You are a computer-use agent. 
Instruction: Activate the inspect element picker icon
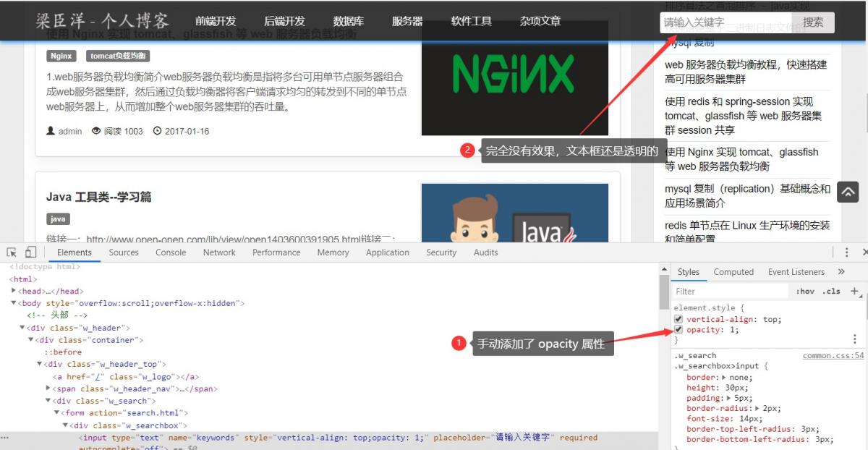click(12, 252)
